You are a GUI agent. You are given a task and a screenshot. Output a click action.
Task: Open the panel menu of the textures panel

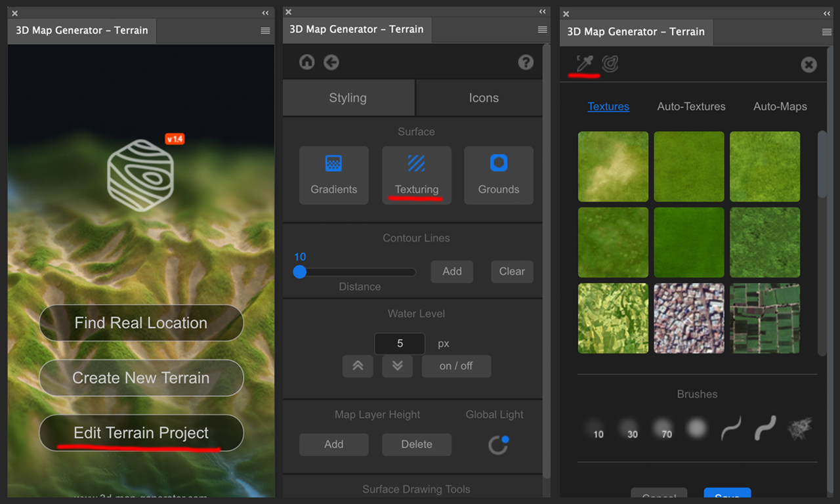[827, 32]
